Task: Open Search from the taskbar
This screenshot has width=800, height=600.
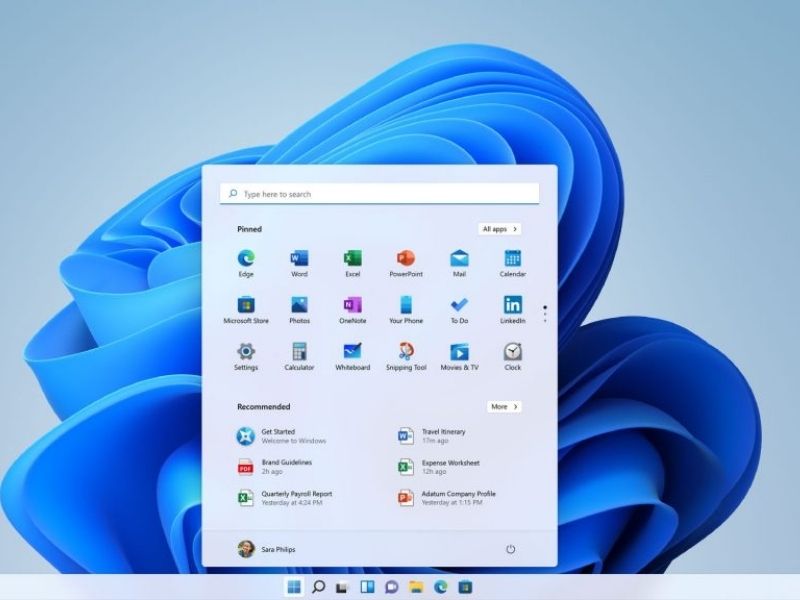Action: pyautogui.click(x=318, y=587)
